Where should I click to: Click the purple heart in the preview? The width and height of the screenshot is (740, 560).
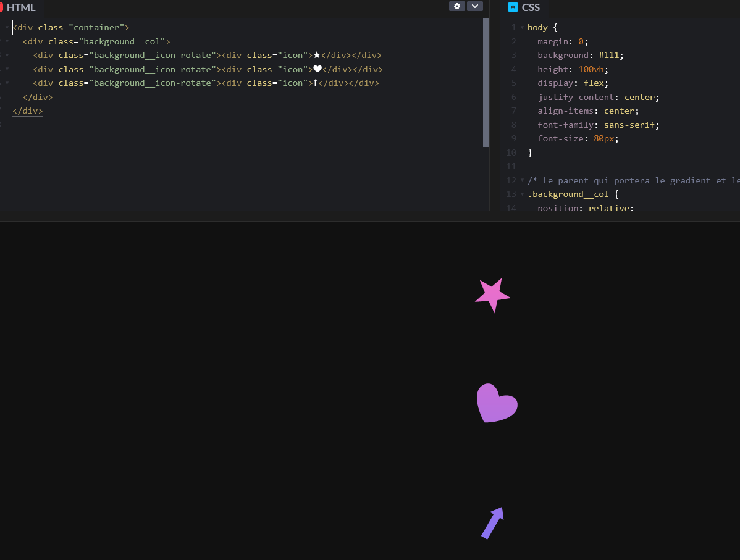point(497,403)
